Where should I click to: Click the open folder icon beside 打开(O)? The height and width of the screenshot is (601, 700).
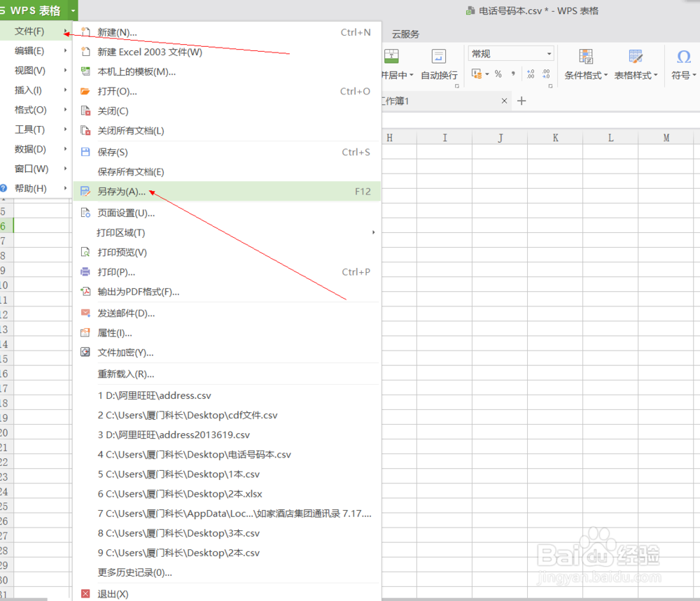pyautogui.click(x=85, y=91)
